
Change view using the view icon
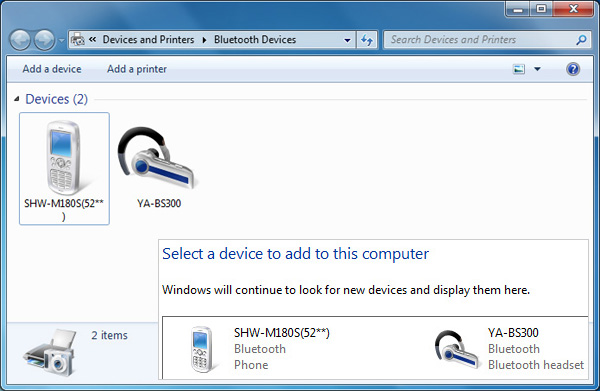[x=519, y=69]
